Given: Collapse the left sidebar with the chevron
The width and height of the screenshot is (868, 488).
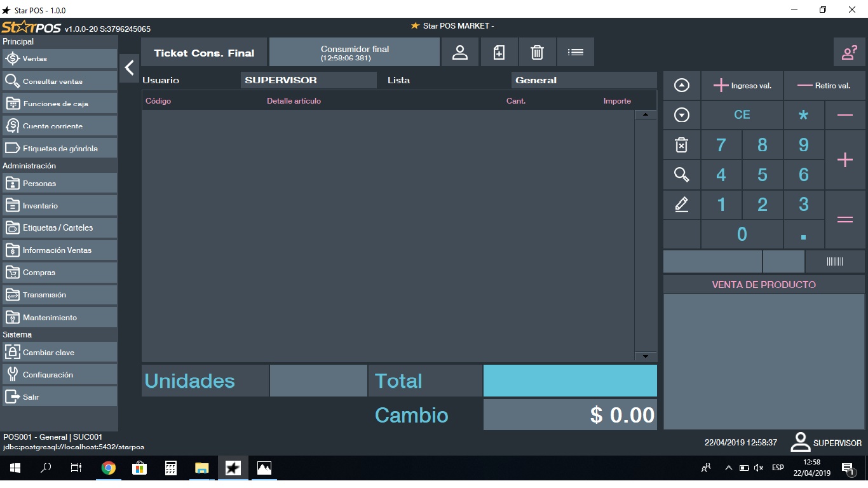Looking at the screenshot, I should 129,67.
